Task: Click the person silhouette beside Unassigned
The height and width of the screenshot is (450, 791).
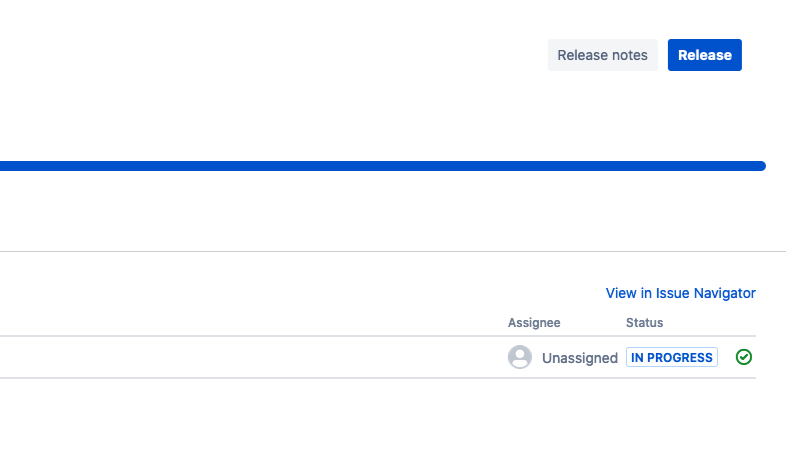Action: (x=520, y=357)
